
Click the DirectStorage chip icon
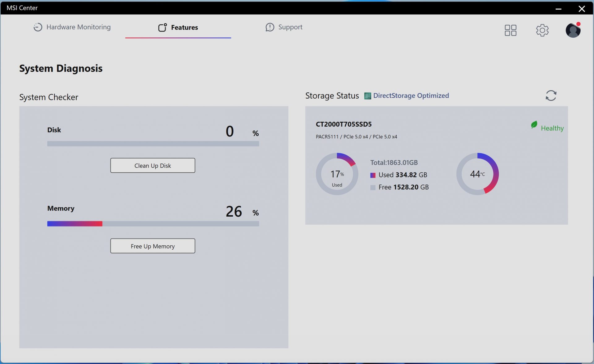[x=368, y=96]
